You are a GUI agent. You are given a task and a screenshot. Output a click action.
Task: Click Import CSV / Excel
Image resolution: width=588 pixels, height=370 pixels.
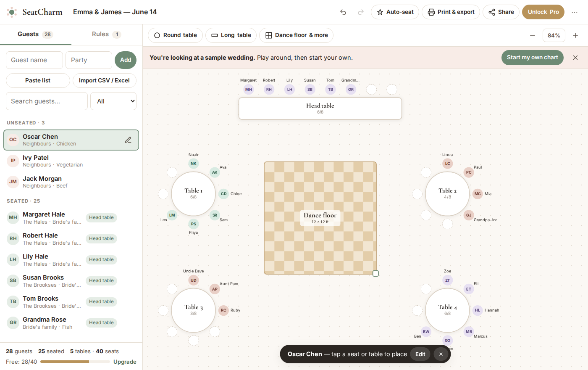104,81
